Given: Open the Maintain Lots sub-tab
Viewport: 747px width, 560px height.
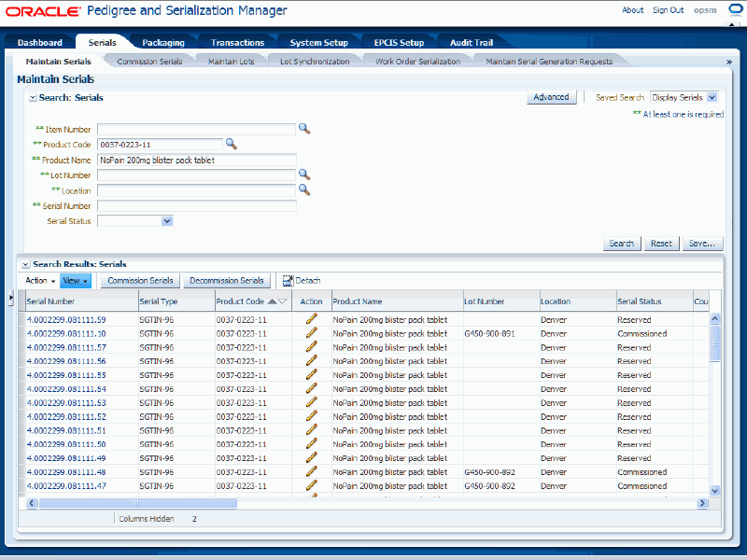Looking at the screenshot, I should pos(231,62).
